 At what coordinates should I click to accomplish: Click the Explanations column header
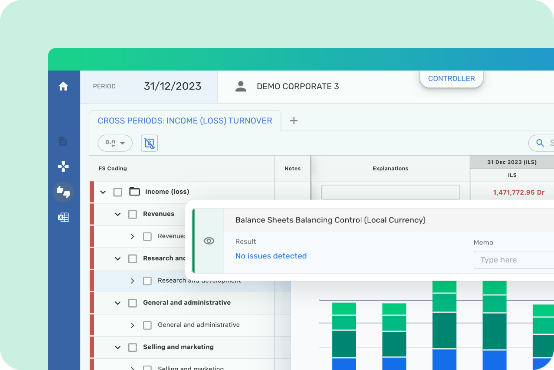click(390, 168)
